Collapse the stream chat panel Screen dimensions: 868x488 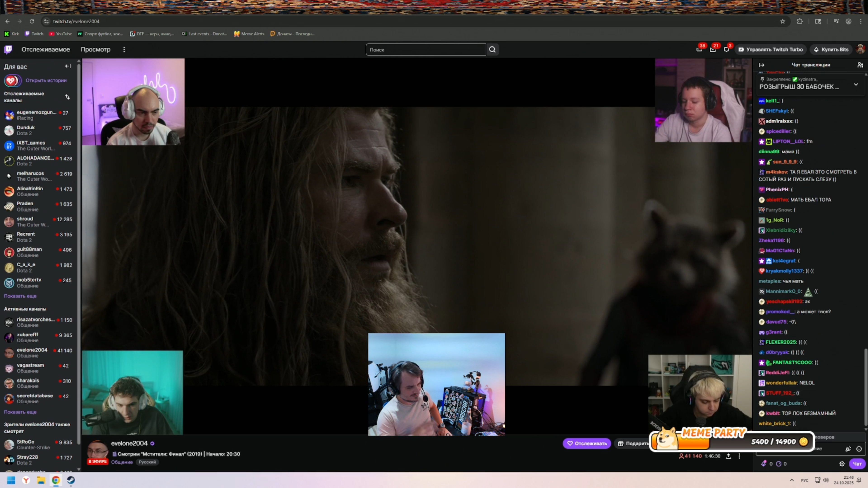(x=762, y=65)
